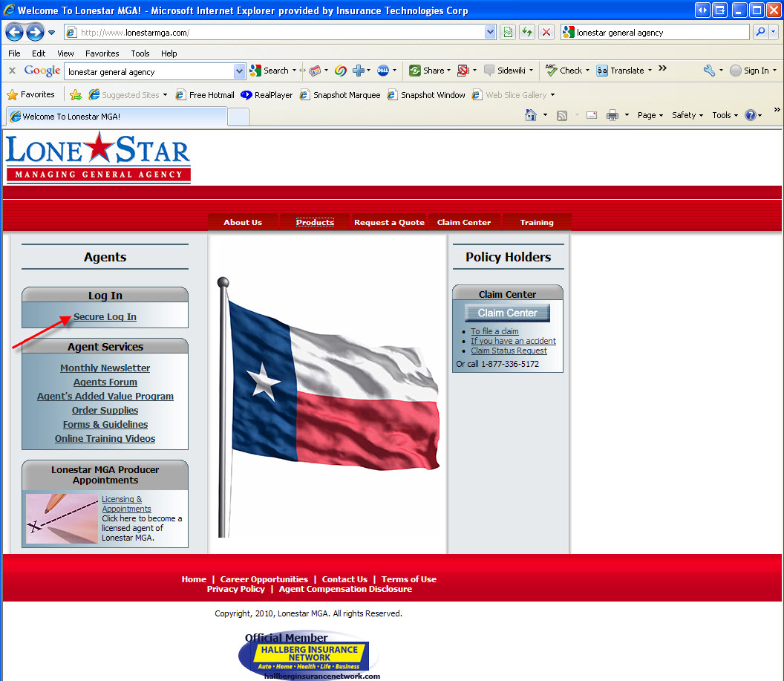Click the Claim Status Request link
Viewport: 784px width, 681px height.
[x=509, y=351]
